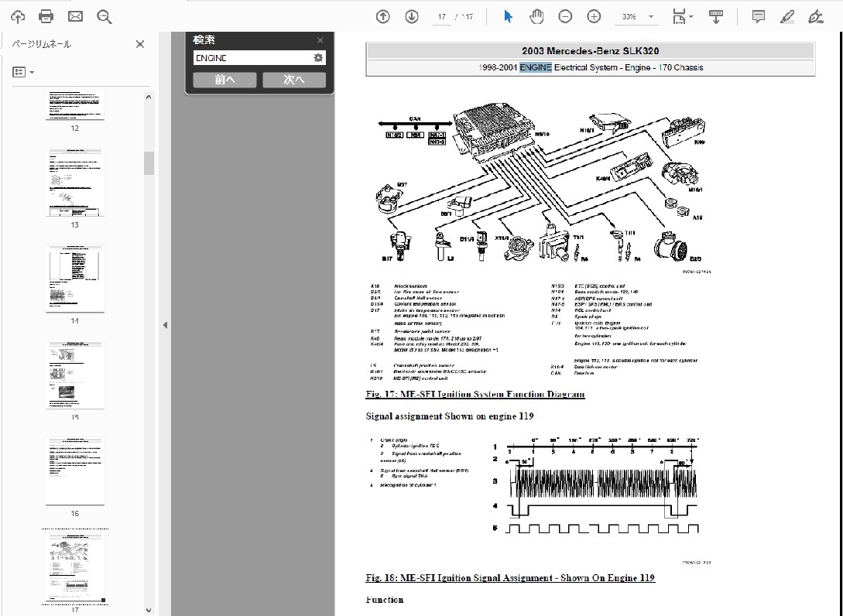Viewport: 843px width, 616px height.
Task: Click the 前へ previous result button
Action: tap(224, 80)
